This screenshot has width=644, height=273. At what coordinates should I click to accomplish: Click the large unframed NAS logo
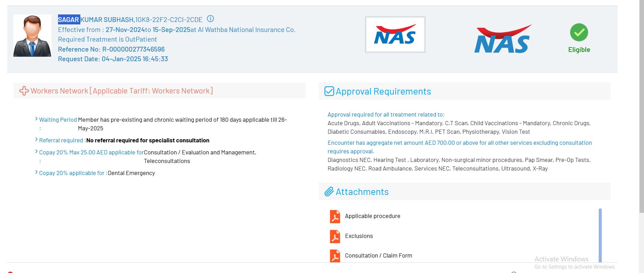coord(503,39)
